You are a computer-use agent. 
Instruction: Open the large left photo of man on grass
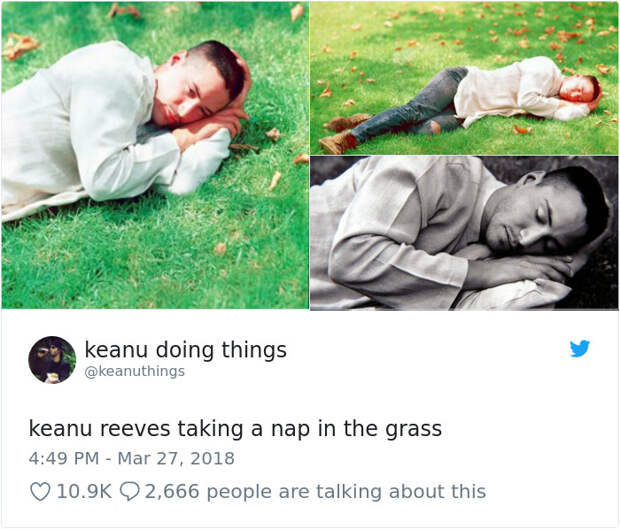[155, 155]
